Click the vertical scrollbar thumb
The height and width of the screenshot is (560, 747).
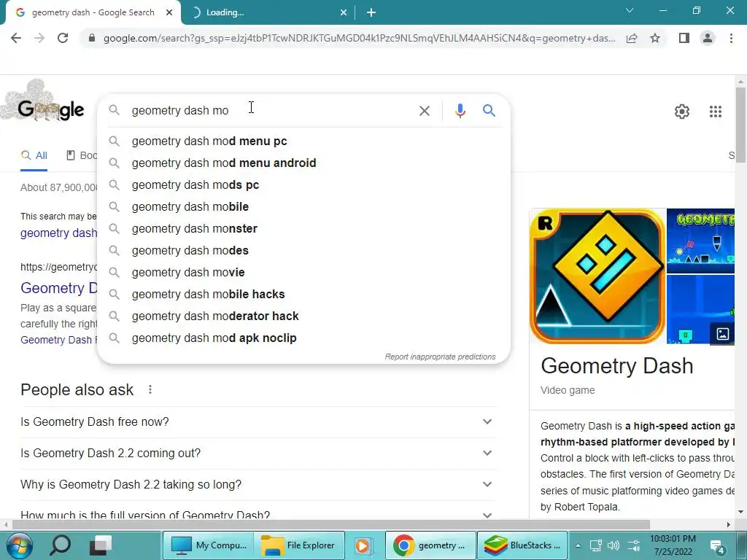740,125
